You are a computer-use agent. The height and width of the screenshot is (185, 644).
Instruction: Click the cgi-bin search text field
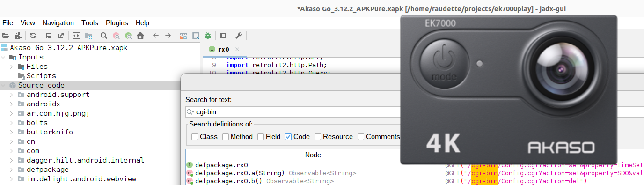[x=293, y=112]
